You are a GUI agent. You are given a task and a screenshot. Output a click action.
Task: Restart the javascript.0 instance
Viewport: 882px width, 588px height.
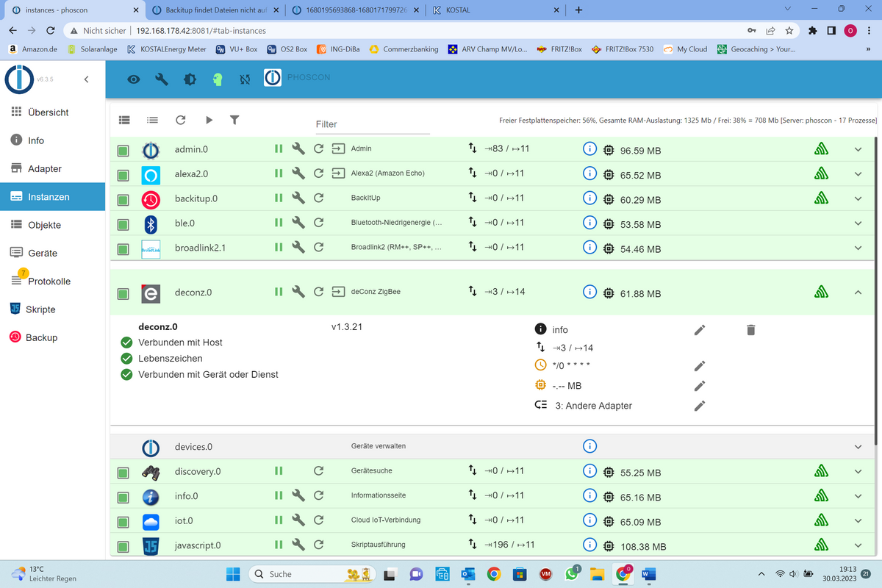[319, 545]
